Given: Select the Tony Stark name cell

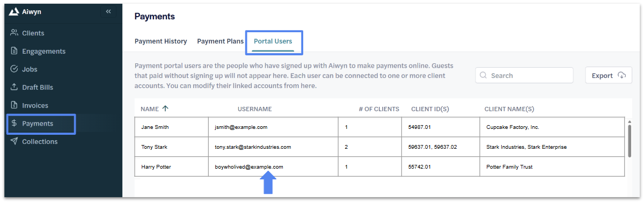Looking at the screenshot, I should pyautogui.click(x=172, y=147).
